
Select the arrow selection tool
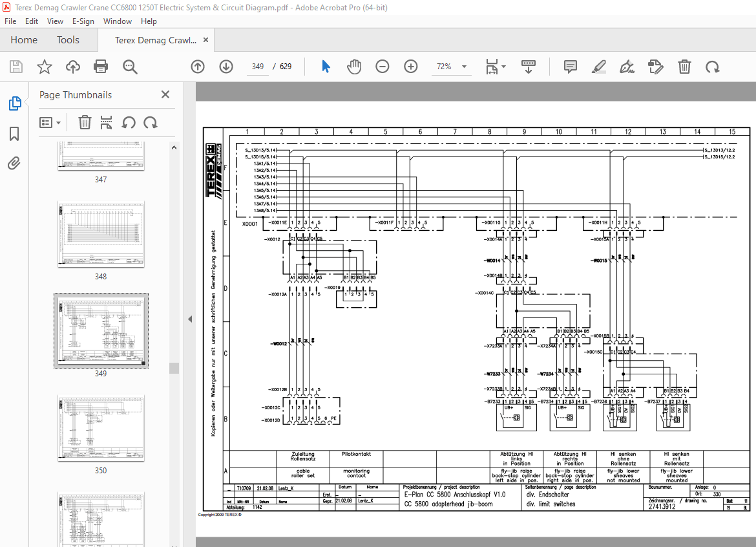coord(326,66)
